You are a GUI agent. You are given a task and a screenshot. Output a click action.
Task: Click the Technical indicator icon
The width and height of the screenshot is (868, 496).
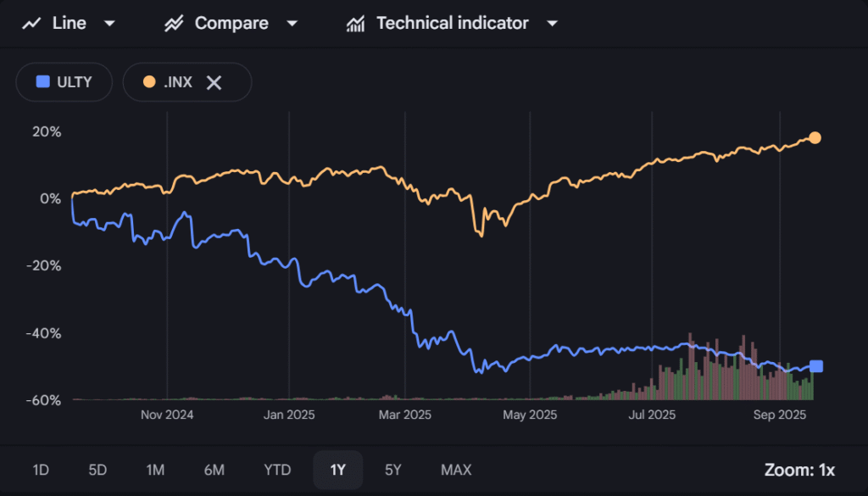355,24
